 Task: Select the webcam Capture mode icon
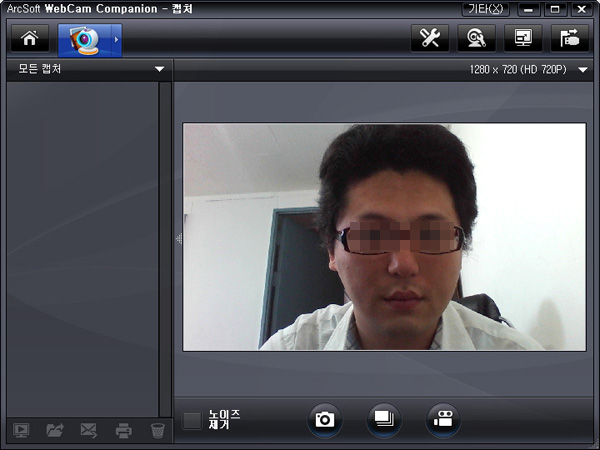point(84,40)
